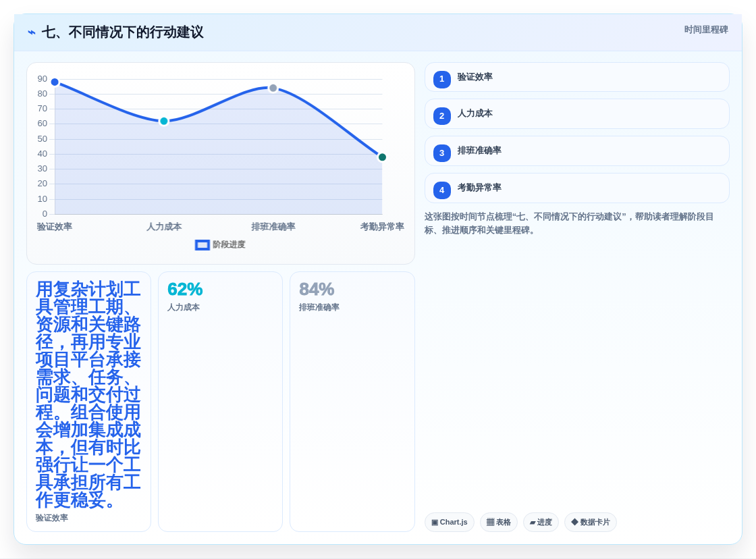Click the large blue paragraph card text
The height and width of the screenshot is (559, 756).
[x=88, y=394]
